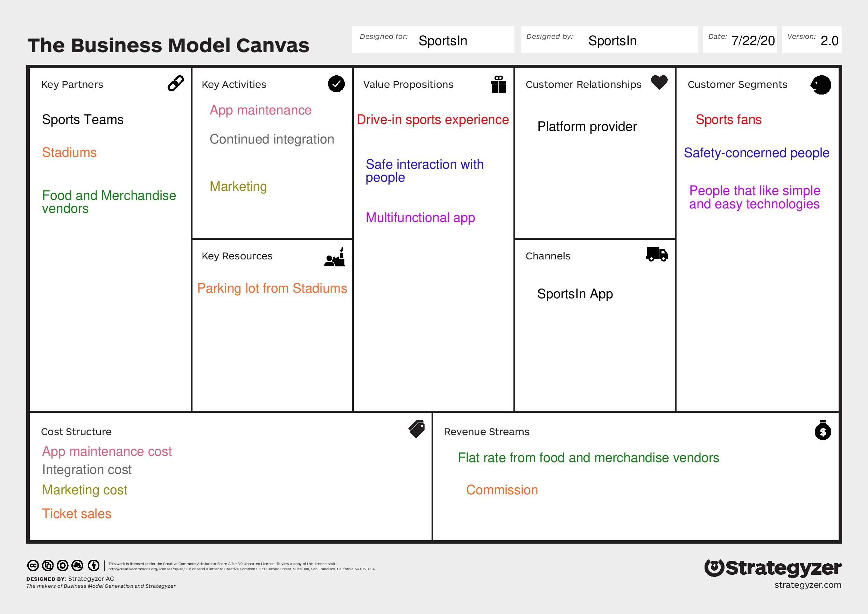This screenshot has height=614, width=868.
Task: Select 'Flat rate from food and merchandise vendors'
Action: (588, 458)
